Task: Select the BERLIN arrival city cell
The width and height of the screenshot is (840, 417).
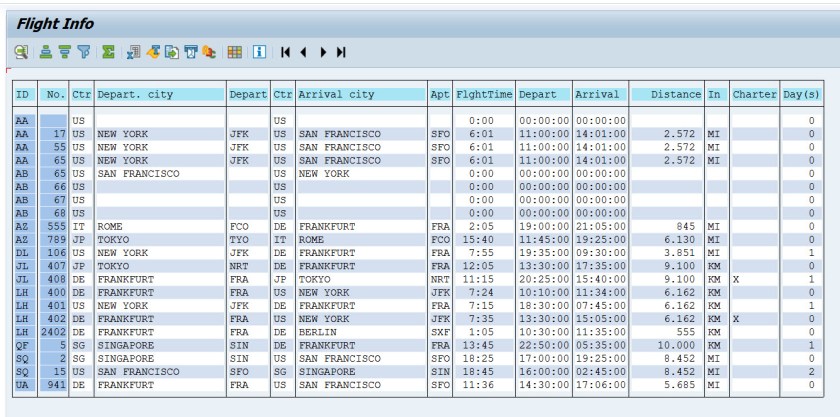Action: (x=361, y=331)
